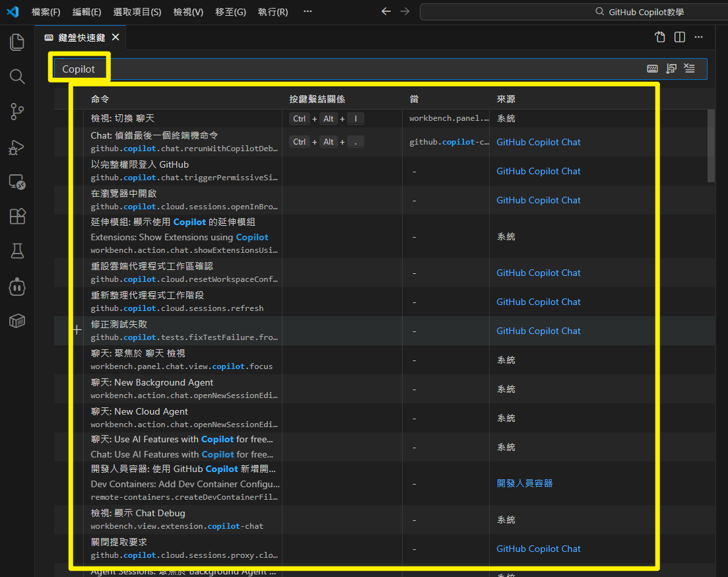
Task: Click the keybindings list vertical scrollbar
Action: click(711, 145)
